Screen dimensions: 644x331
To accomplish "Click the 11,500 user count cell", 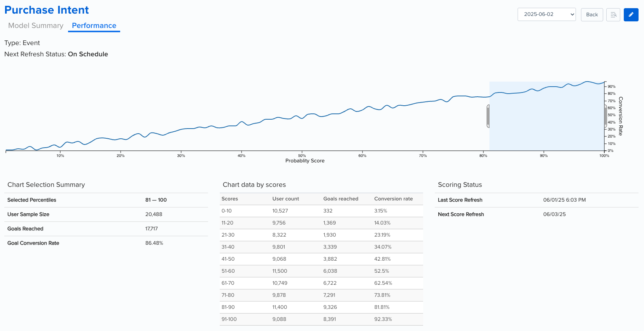I will coord(280,271).
